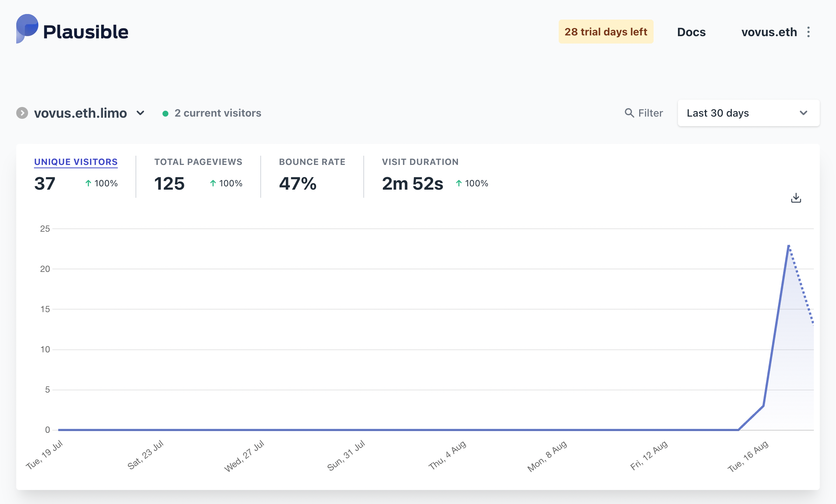The height and width of the screenshot is (504, 836).
Task: Open the Filter menu
Action: (644, 113)
